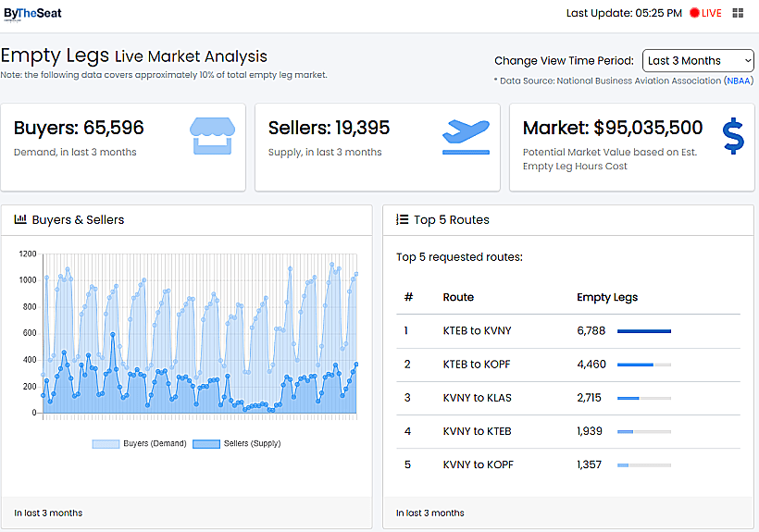This screenshot has height=532, width=759.
Task: Select the KTEB to KOPF route row
Action: 477,365
